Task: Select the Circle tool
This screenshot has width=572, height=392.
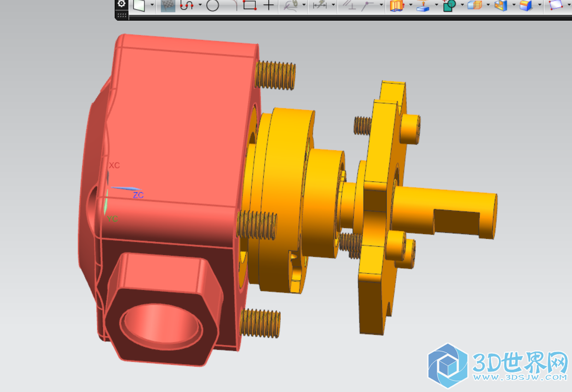Action: [213, 5]
